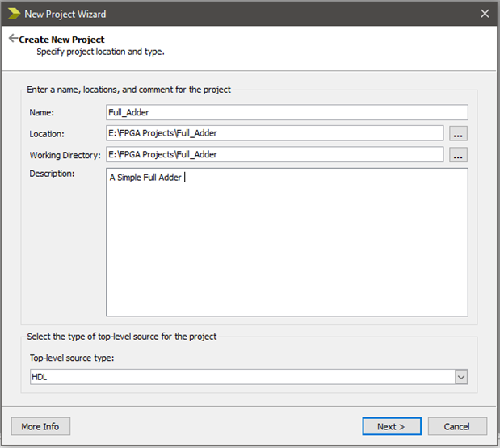Screen dimensions: 500x448
Task: Expand the HDL dropdown arrow
Action: [x=460, y=377]
